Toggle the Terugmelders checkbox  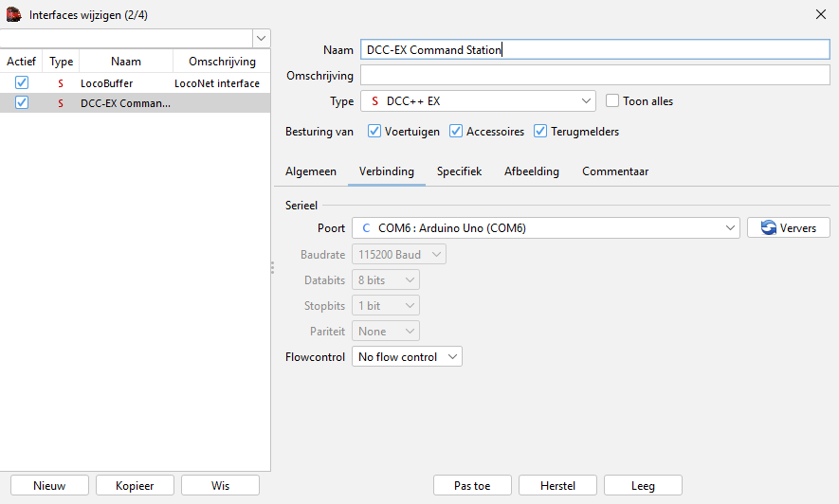click(x=541, y=132)
